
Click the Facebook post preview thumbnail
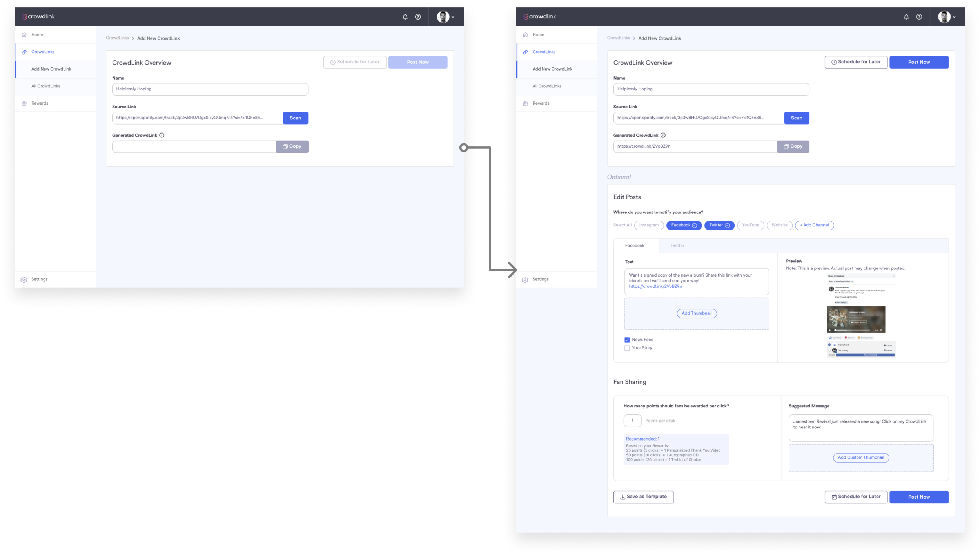point(861,316)
